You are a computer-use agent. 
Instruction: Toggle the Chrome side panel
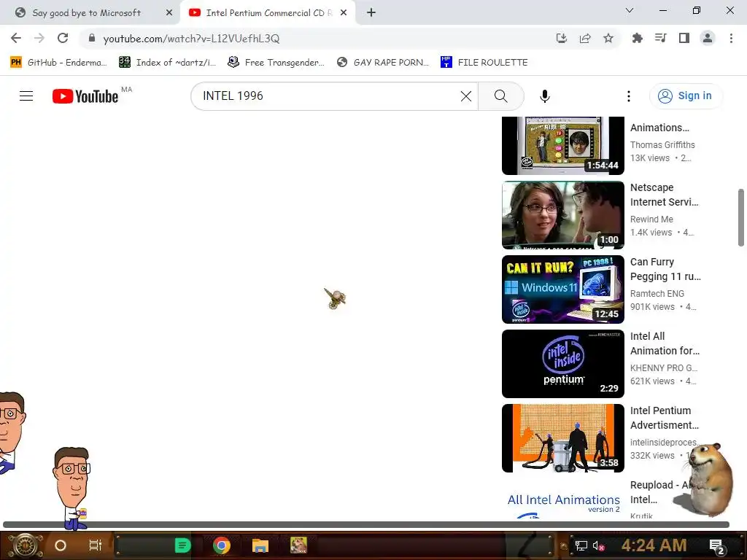pyautogui.click(x=684, y=38)
